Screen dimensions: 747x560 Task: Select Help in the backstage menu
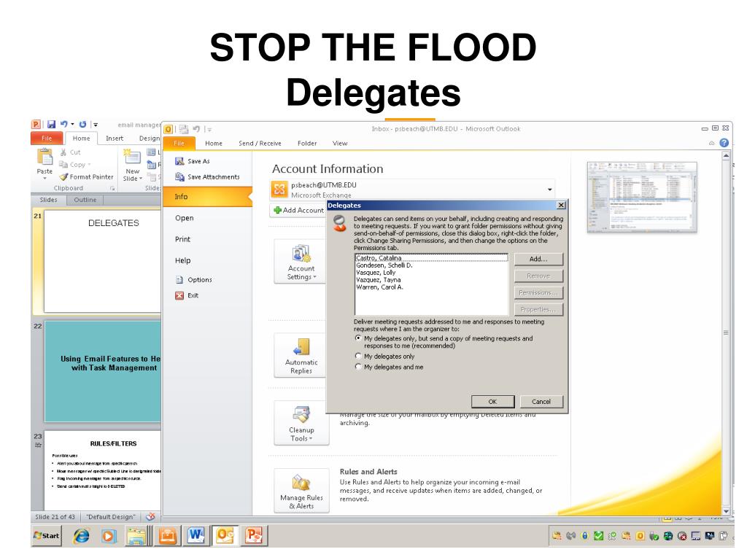click(182, 261)
